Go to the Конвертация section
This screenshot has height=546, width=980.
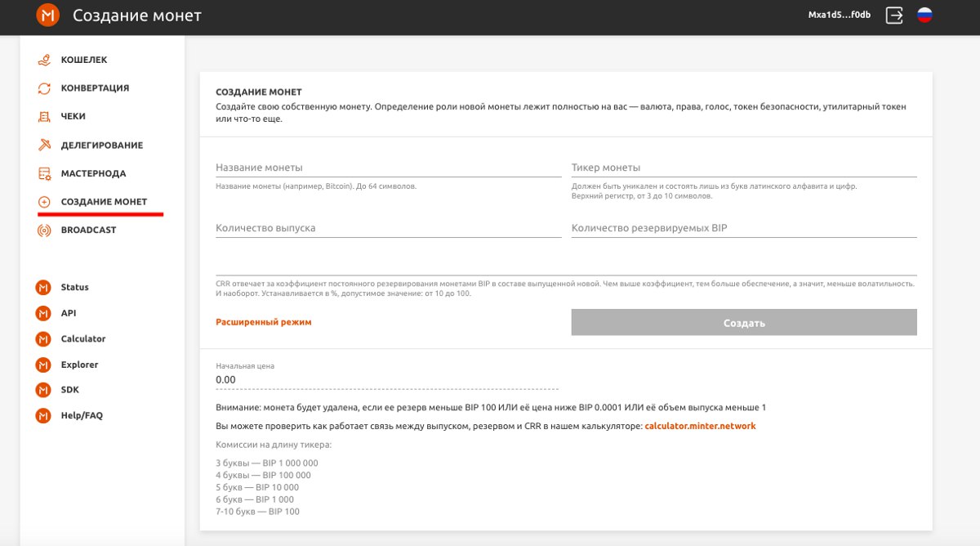95,88
